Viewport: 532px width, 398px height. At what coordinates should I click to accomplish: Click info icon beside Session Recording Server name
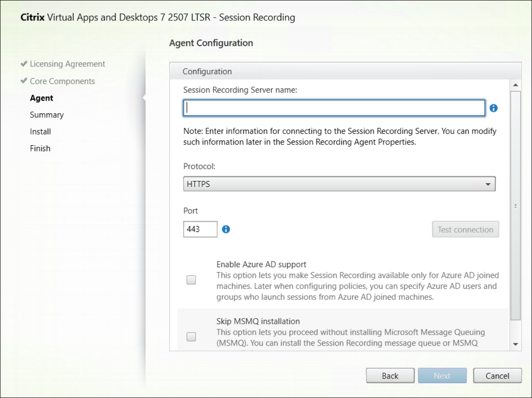tap(494, 108)
